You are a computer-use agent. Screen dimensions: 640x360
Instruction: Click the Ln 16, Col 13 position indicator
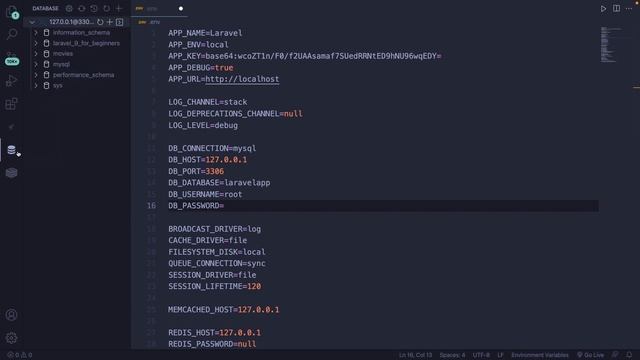tap(415, 355)
